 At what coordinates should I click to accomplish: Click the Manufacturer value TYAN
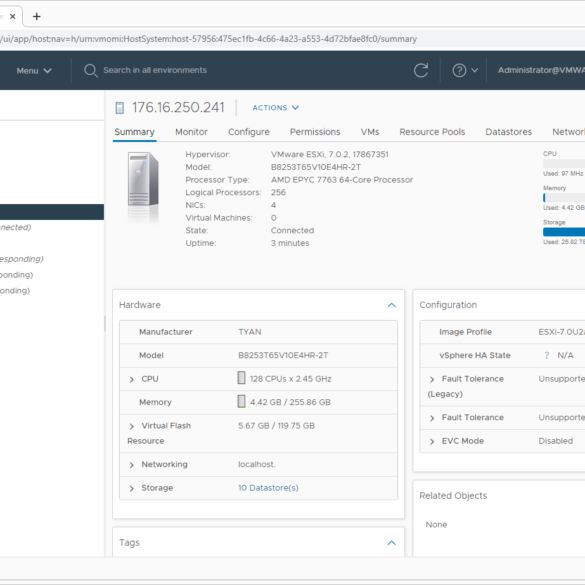click(x=250, y=332)
